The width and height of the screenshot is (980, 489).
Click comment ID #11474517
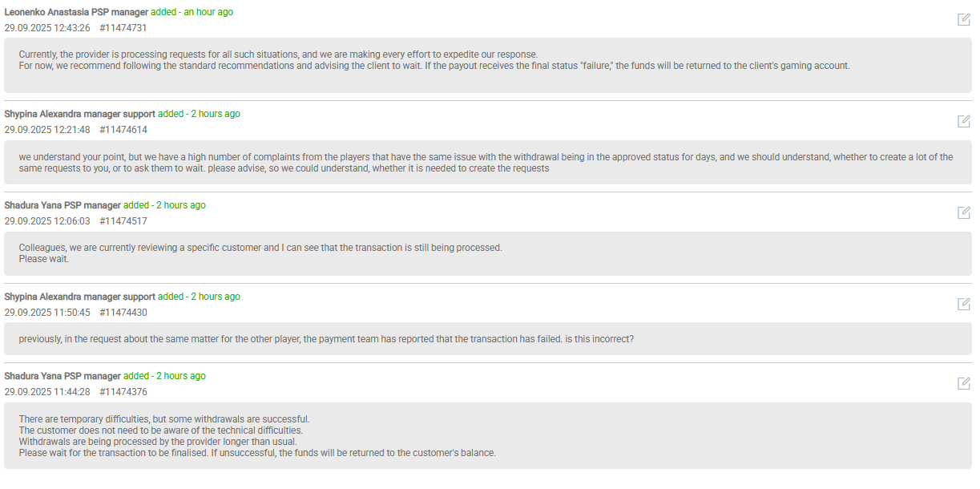point(123,221)
